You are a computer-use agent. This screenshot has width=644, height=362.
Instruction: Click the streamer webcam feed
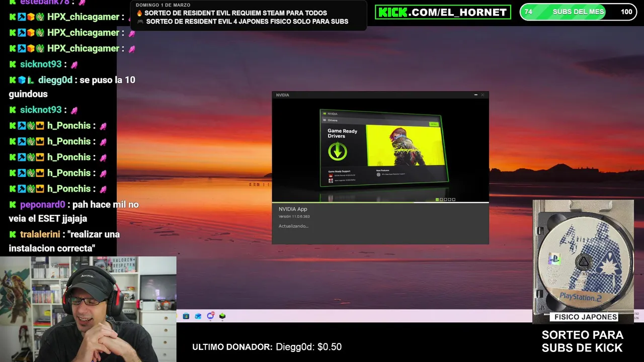pos(88,309)
